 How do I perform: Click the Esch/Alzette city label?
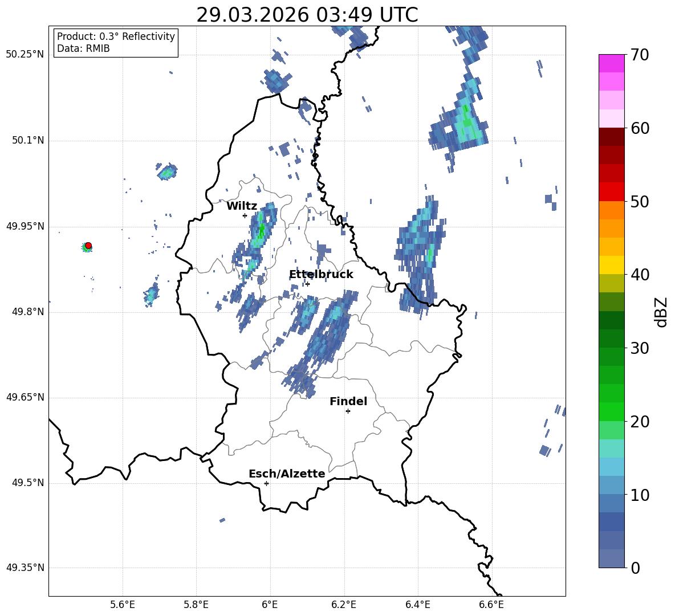pos(287,474)
